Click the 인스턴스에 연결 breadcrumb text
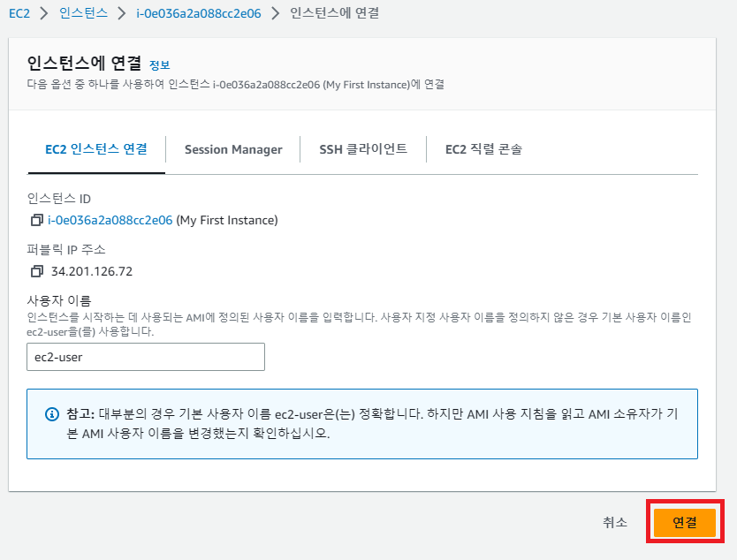The height and width of the screenshot is (560, 737). tap(334, 13)
